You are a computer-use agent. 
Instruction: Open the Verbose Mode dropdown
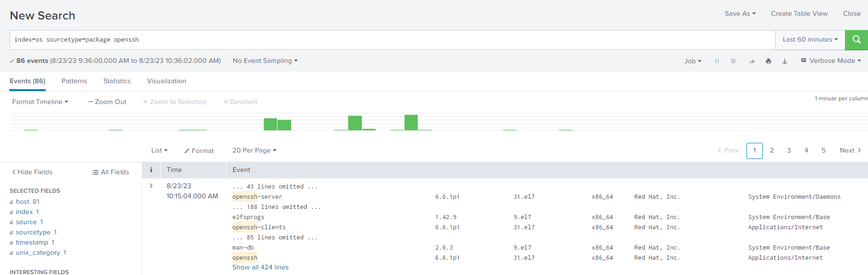tap(831, 61)
